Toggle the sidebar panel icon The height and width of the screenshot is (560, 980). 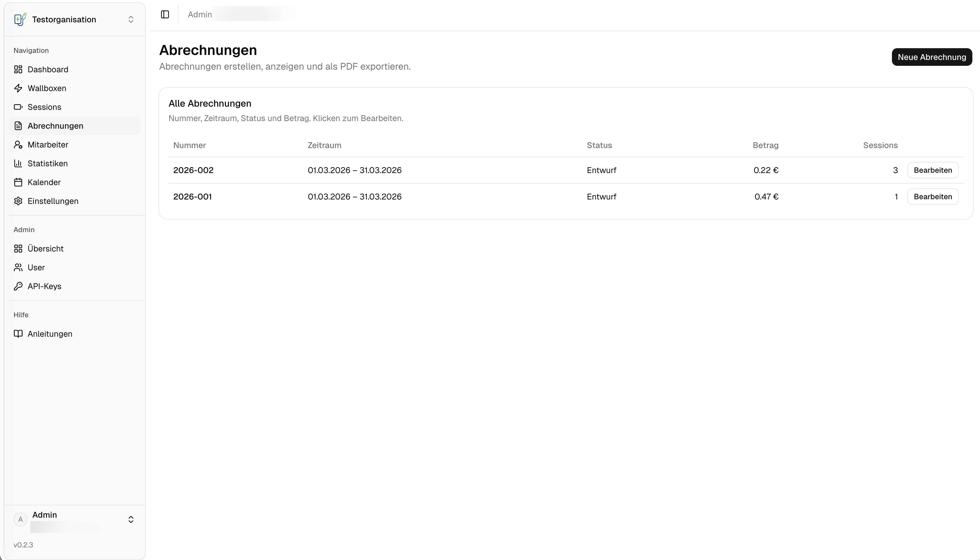click(165, 15)
